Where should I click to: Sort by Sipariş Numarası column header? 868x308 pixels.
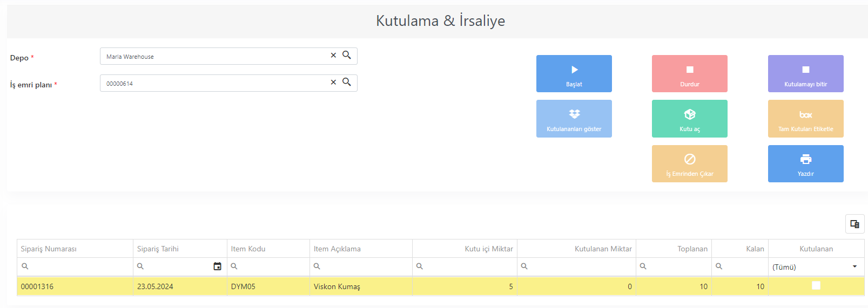click(x=75, y=249)
